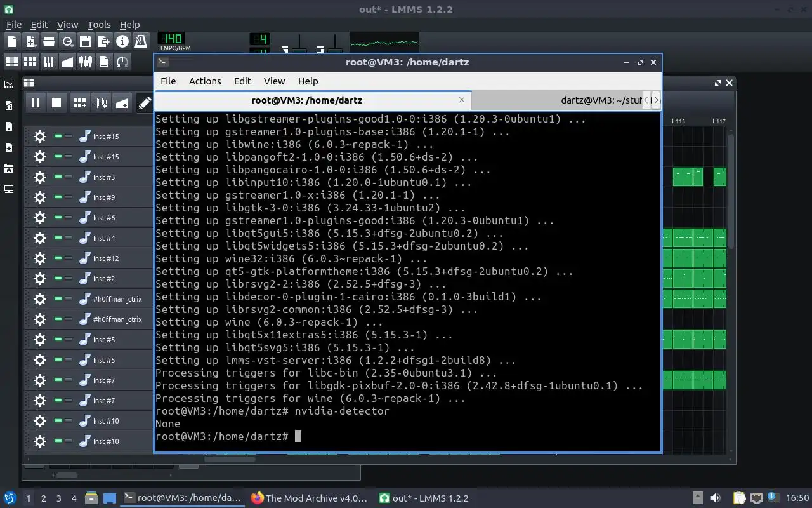Open track actions gear for Inst #4

tap(40, 238)
